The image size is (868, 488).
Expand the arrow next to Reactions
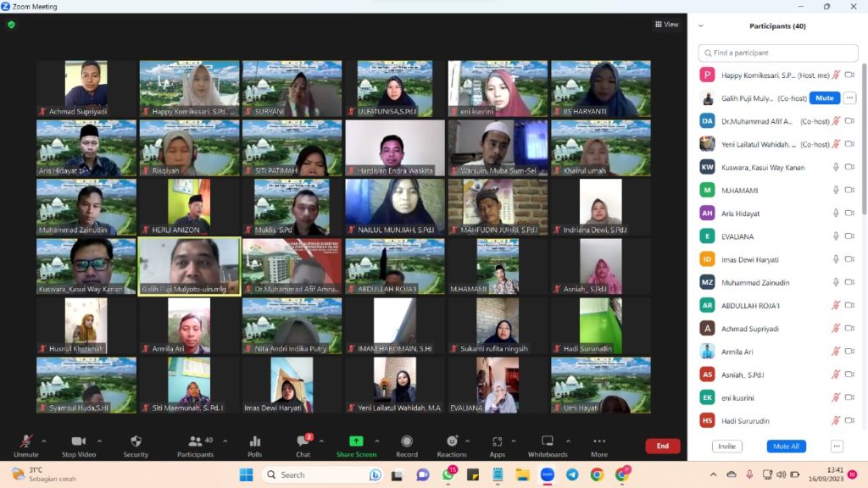(x=468, y=441)
